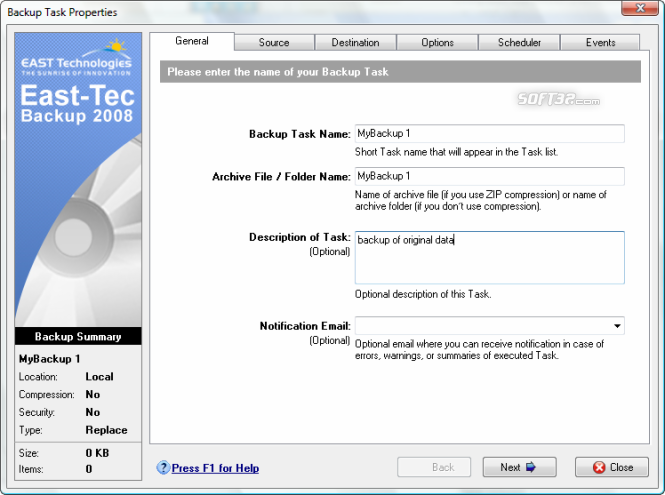The image size is (665, 495).
Task: Click the Backup Task Name field
Action: [489, 134]
